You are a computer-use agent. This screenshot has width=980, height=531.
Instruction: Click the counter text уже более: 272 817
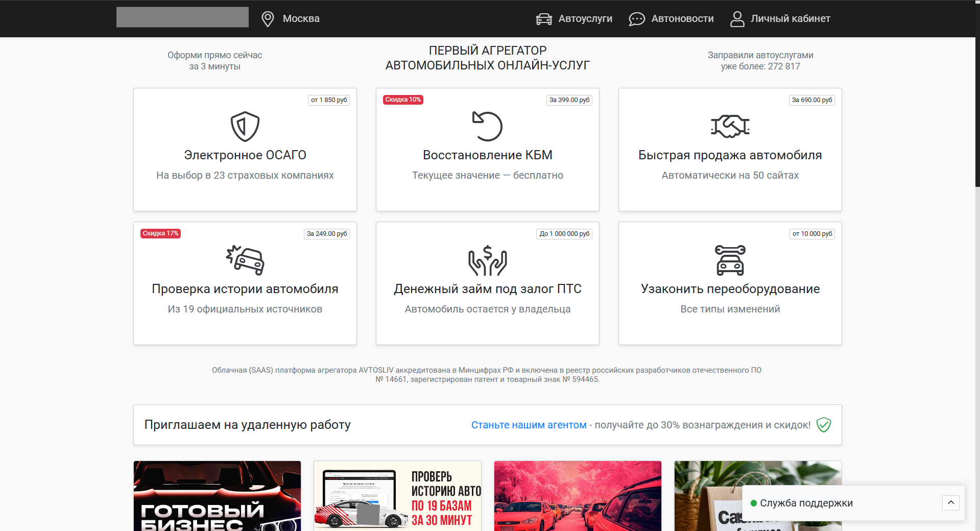[x=760, y=66]
